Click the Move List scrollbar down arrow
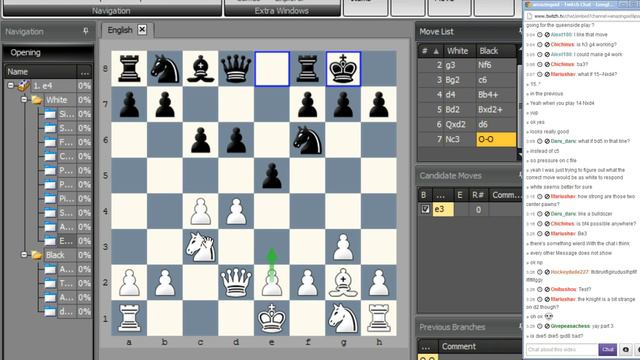This screenshot has height=360, width=640. 519,156
